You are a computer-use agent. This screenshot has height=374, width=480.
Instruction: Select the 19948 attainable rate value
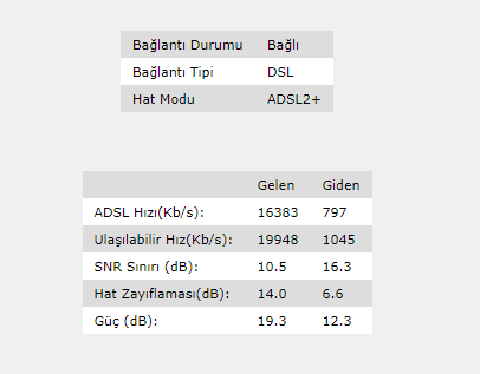[x=278, y=239]
